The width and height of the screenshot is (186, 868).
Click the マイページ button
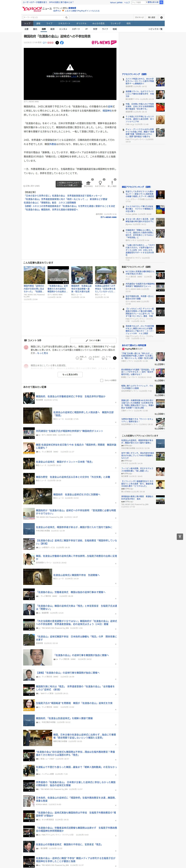[x=139, y=18]
